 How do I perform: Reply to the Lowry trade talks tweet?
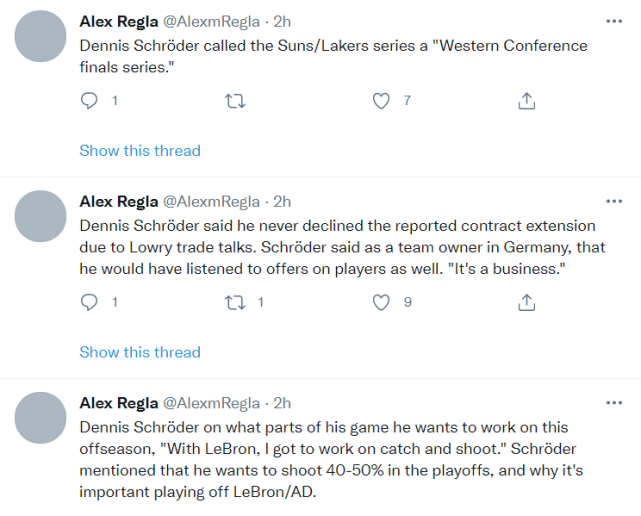pyautogui.click(x=89, y=302)
